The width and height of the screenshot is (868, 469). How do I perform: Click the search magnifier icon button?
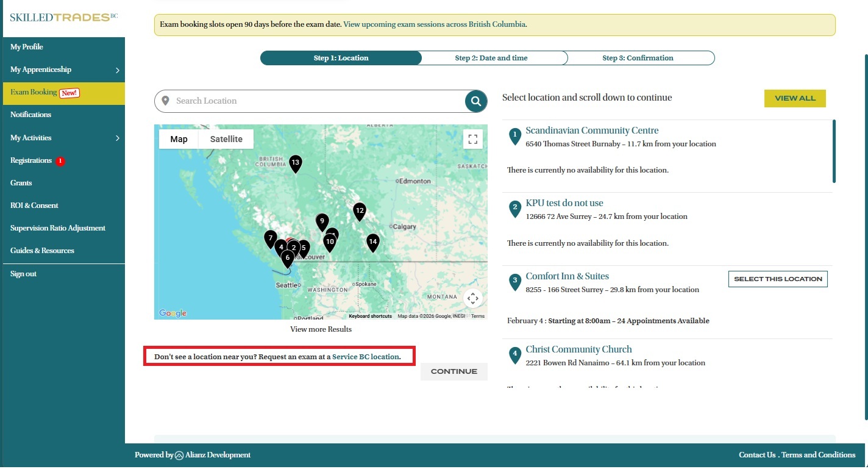(x=476, y=101)
